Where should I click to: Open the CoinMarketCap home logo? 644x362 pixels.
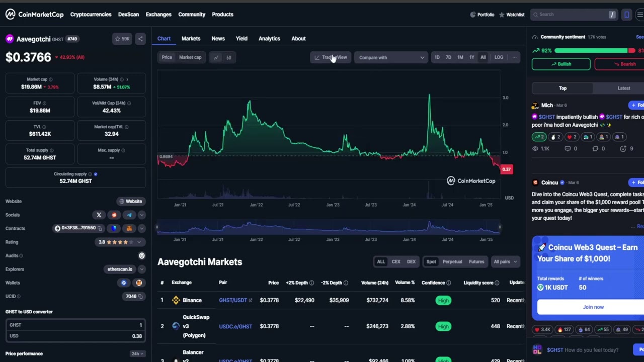(x=35, y=15)
